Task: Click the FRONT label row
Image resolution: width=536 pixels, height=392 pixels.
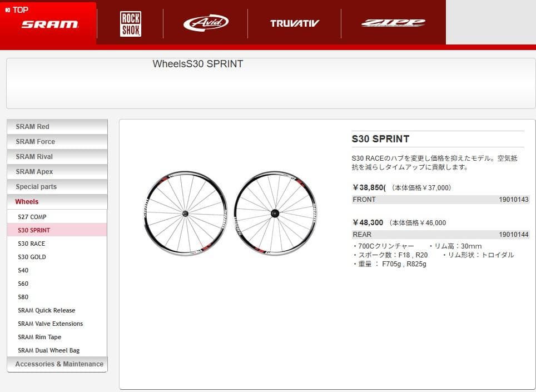Action: [440, 200]
